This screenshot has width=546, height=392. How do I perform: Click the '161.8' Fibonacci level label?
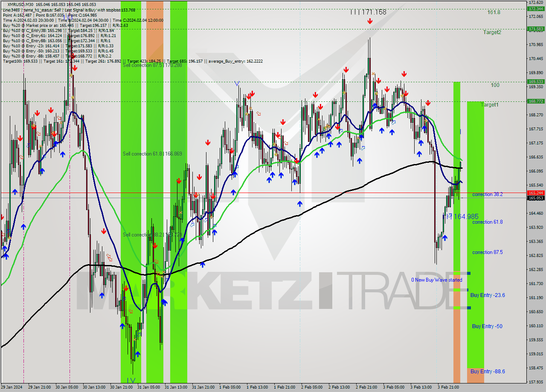coord(494,12)
